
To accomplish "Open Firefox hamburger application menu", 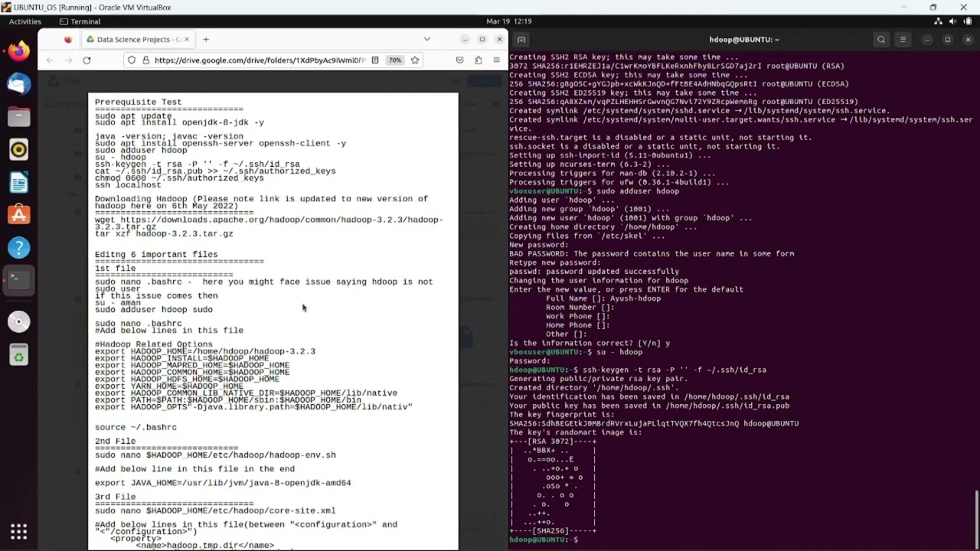I will click(496, 60).
